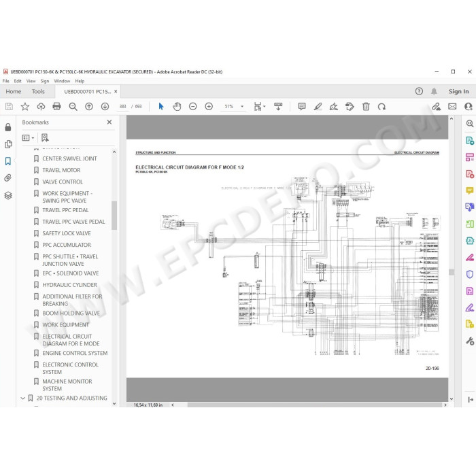Switch to the Home tab
This screenshot has height=476, width=476.
(14, 91)
